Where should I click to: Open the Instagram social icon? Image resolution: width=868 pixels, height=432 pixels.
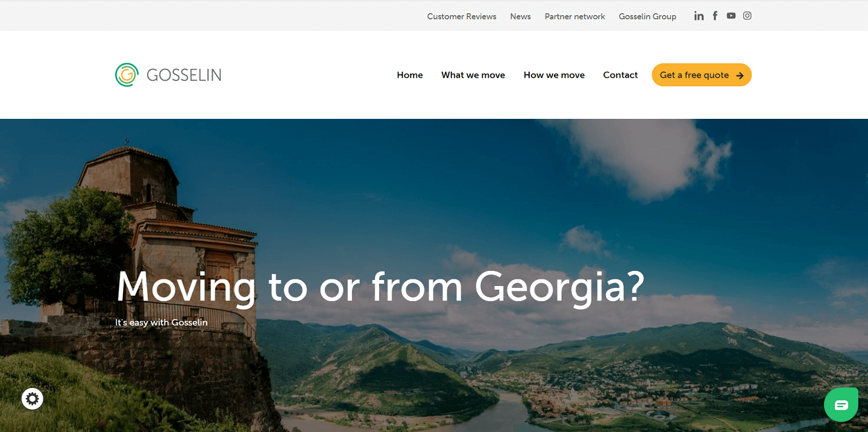747,16
